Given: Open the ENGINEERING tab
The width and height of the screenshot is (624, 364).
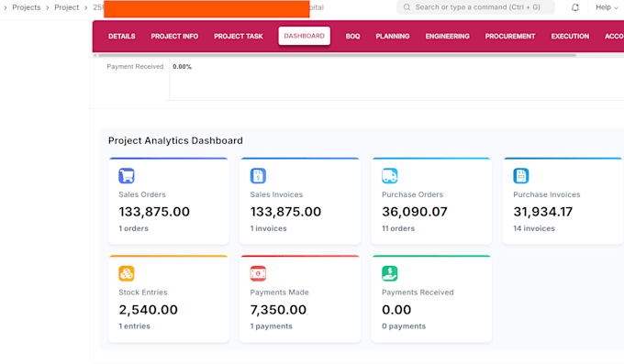Looking at the screenshot, I should [x=447, y=36].
